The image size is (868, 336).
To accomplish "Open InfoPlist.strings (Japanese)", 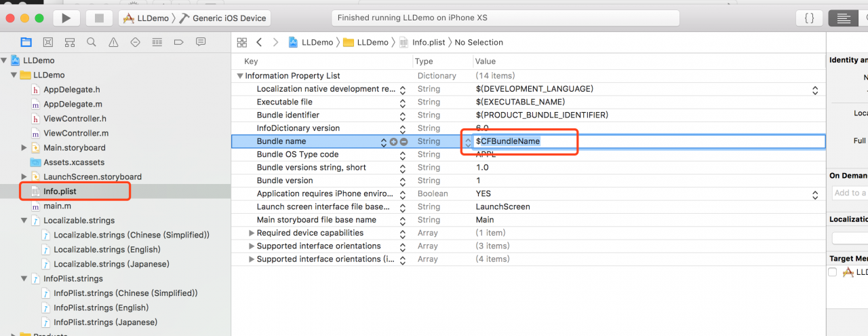I will tap(105, 322).
